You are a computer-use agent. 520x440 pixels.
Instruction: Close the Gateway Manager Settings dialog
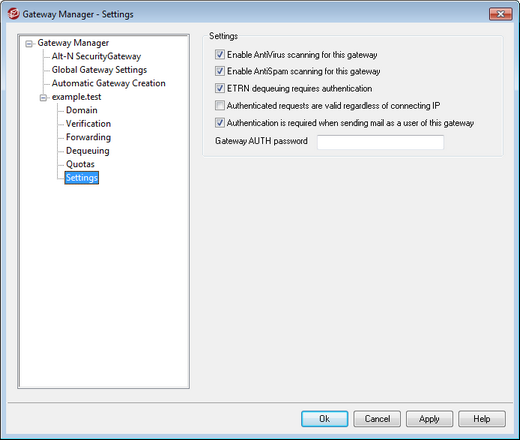pyautogui.click(x=500, y=14)
